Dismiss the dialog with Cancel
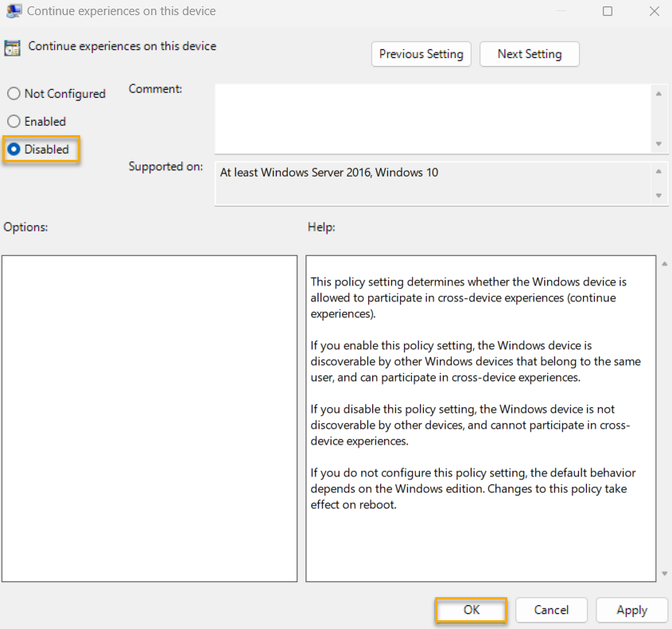 click(551, 610)
